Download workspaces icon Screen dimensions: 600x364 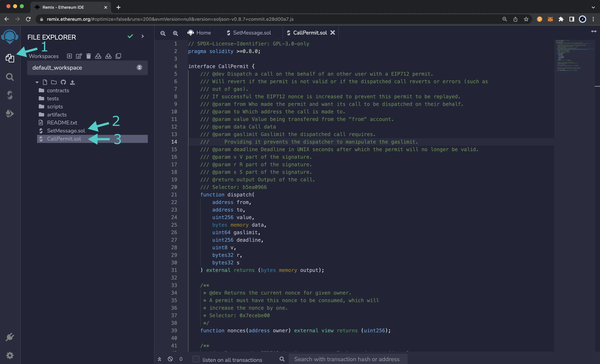click(x=98, y=56)
